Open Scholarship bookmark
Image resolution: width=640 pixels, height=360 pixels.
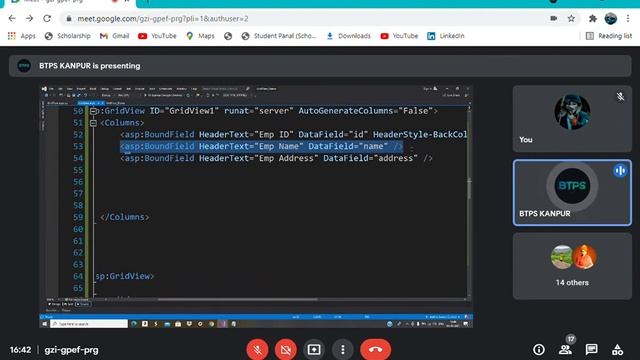(68, 36)
